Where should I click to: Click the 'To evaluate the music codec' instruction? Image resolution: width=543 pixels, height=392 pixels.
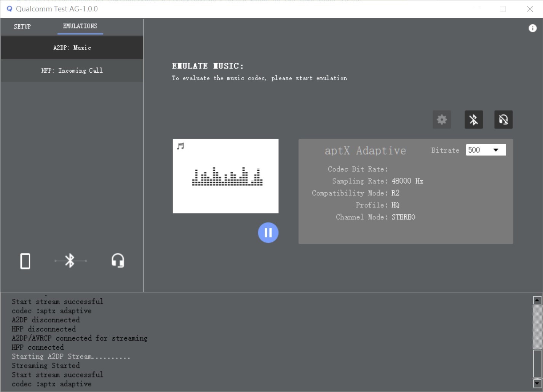[259, 78]
